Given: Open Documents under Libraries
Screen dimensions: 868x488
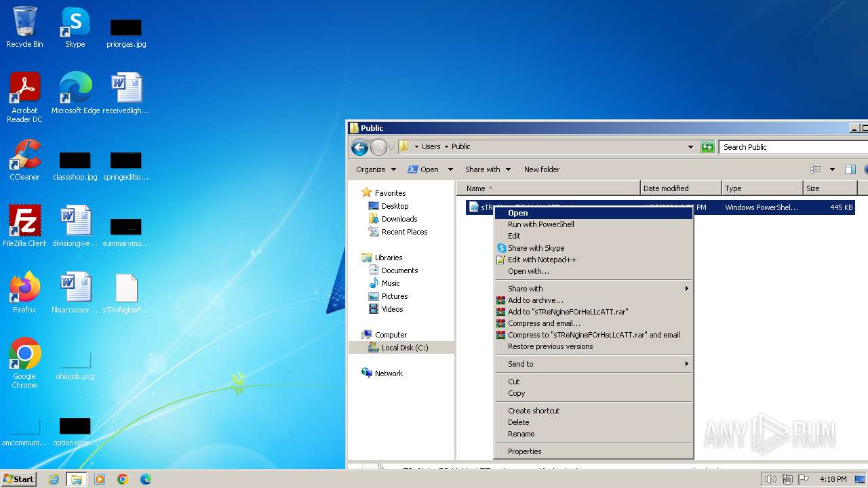Looking at the screenshot, I should [x=400, y=270].
